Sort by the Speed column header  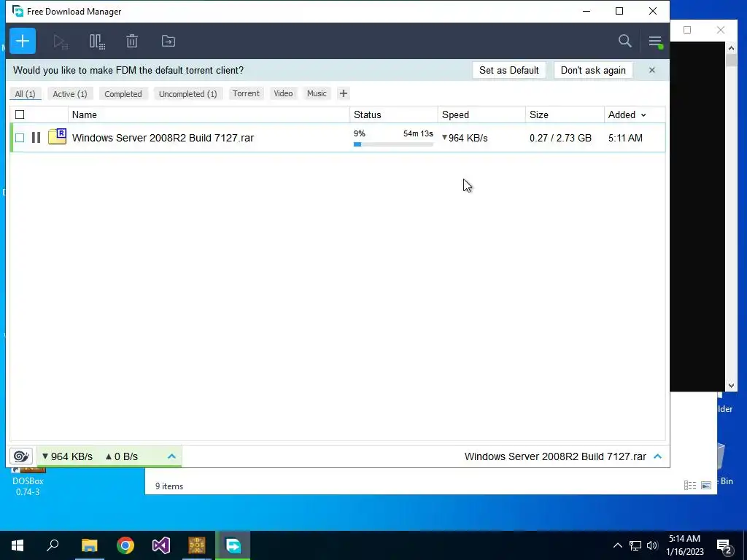[481, 114]
